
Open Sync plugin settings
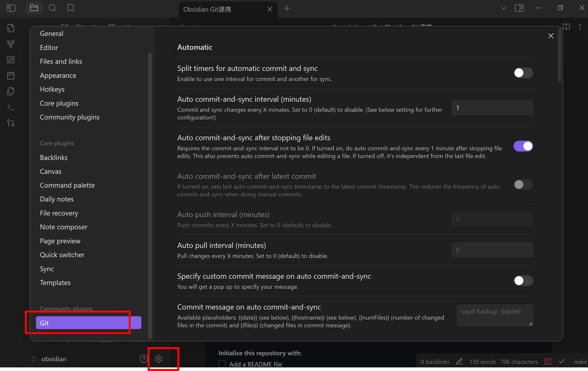point(47,269)
